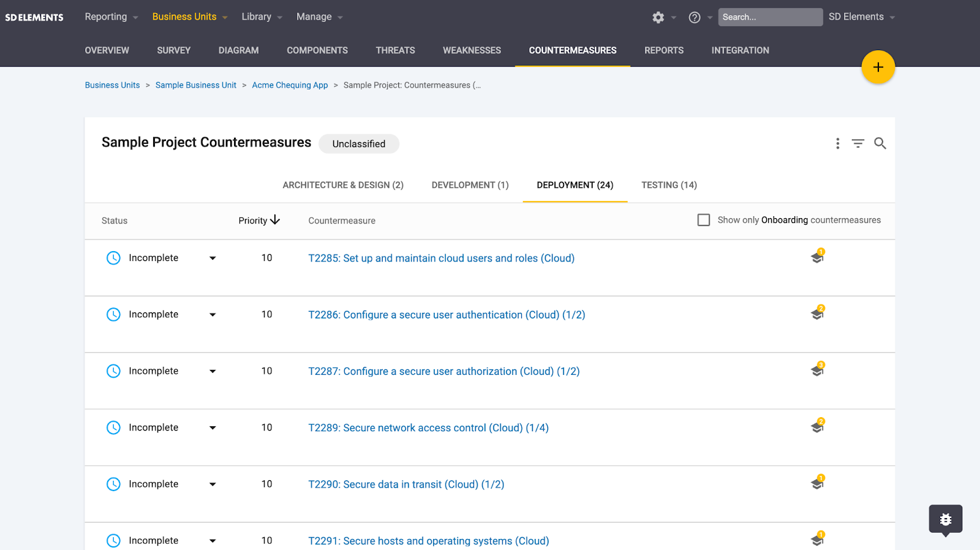The height and width of the screenshot is (550, 980).
Task: Go to Sample Business Unit breadcrumb
Action: pyautogui.click(x=196, y=85)
